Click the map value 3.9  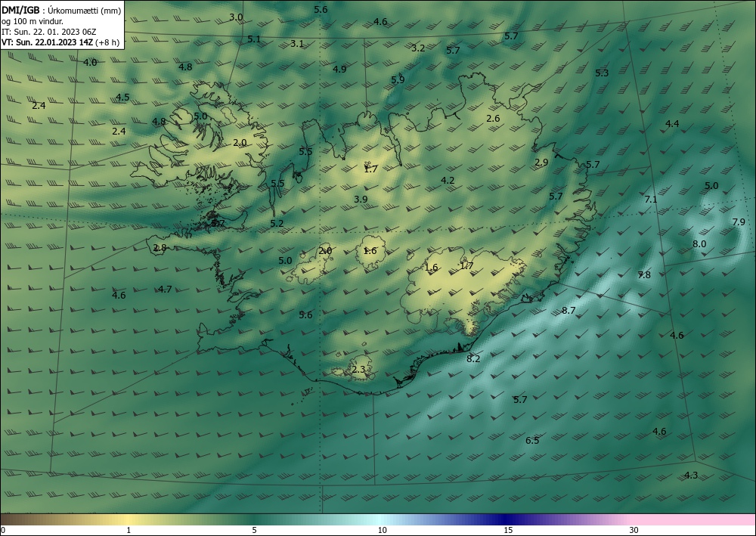(361, 199)
